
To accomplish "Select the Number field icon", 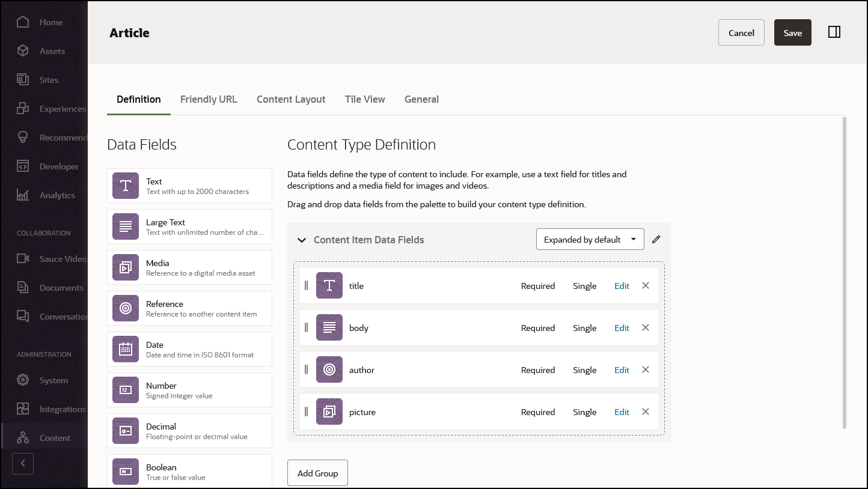I will coord(125,390).
